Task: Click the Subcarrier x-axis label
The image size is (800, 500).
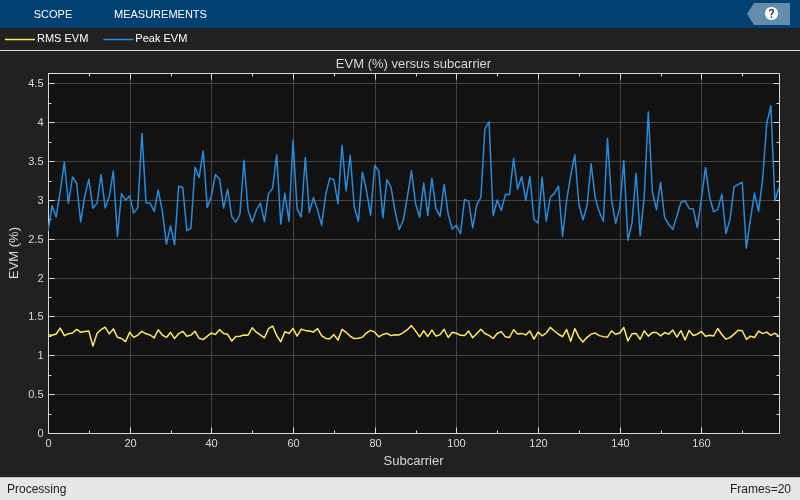Action: coord(413,461)
